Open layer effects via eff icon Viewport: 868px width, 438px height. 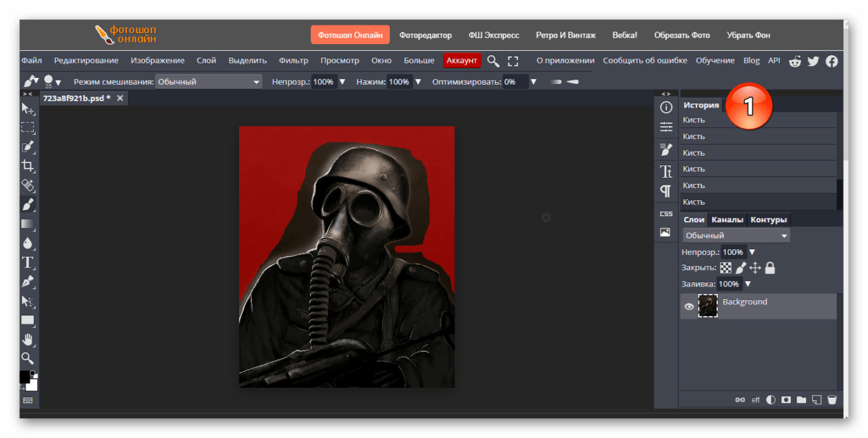756,399
